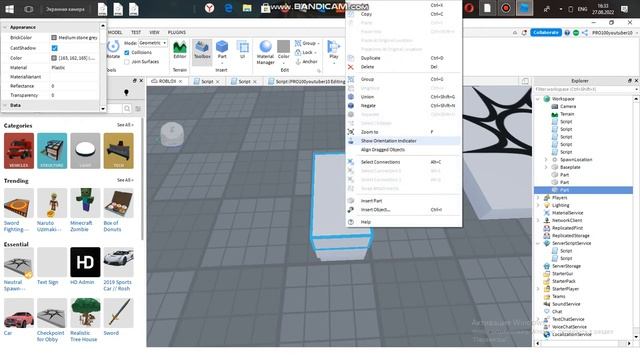The image size is (640, 360).
Task: Choose Delete in the context menu
Action: (x=404, y=67)
